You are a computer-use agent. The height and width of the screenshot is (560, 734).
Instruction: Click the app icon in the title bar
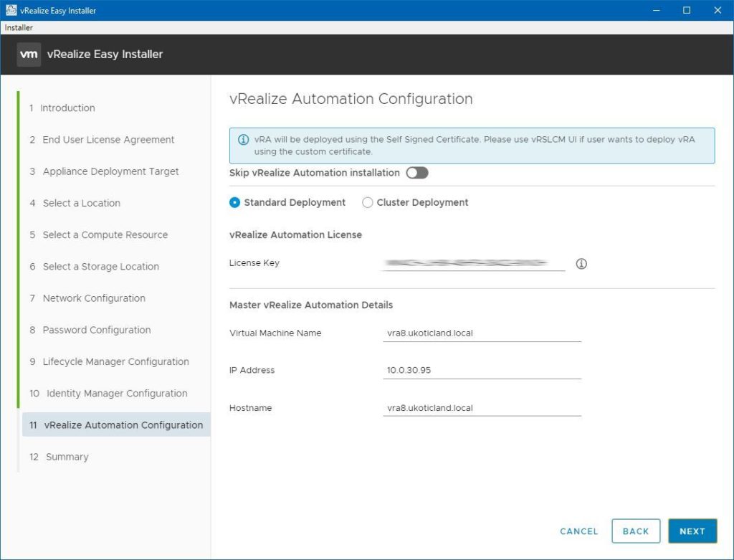11,10
